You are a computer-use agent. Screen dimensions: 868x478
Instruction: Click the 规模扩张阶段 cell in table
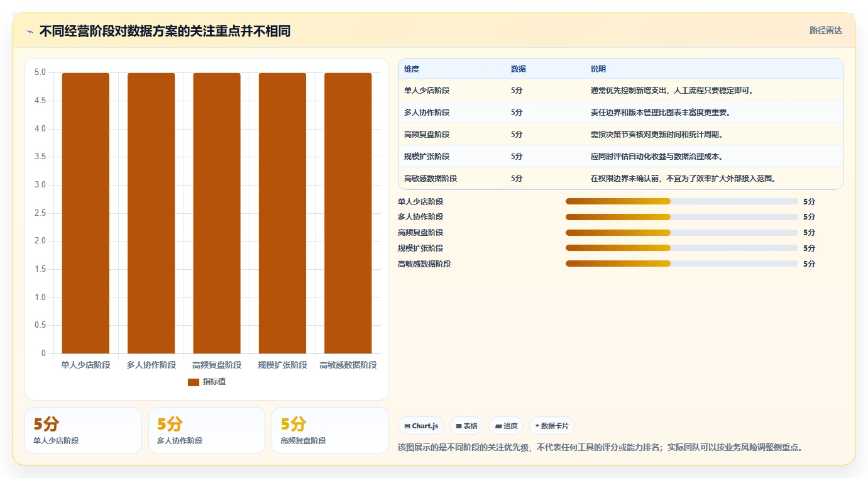point(427,157)
